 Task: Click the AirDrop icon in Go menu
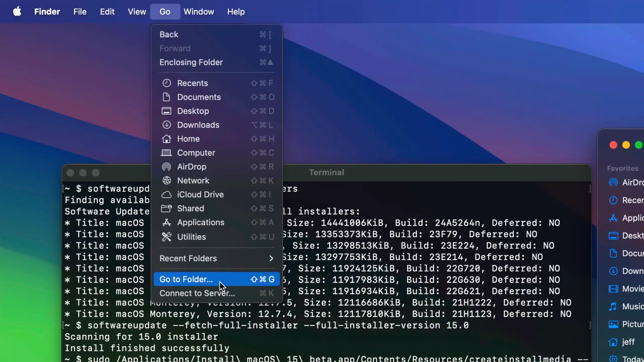coord(167,167)
